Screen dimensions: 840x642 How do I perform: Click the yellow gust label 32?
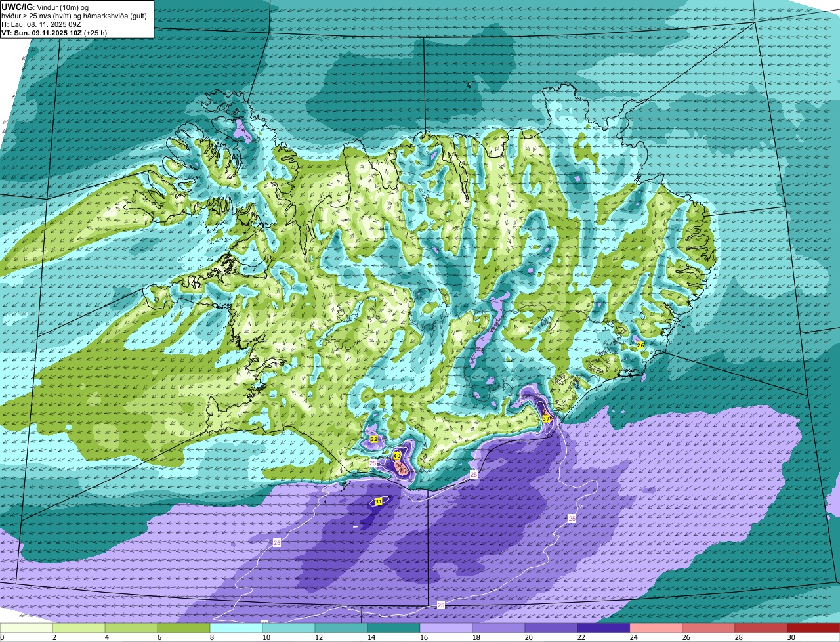[x=373, y=439]
